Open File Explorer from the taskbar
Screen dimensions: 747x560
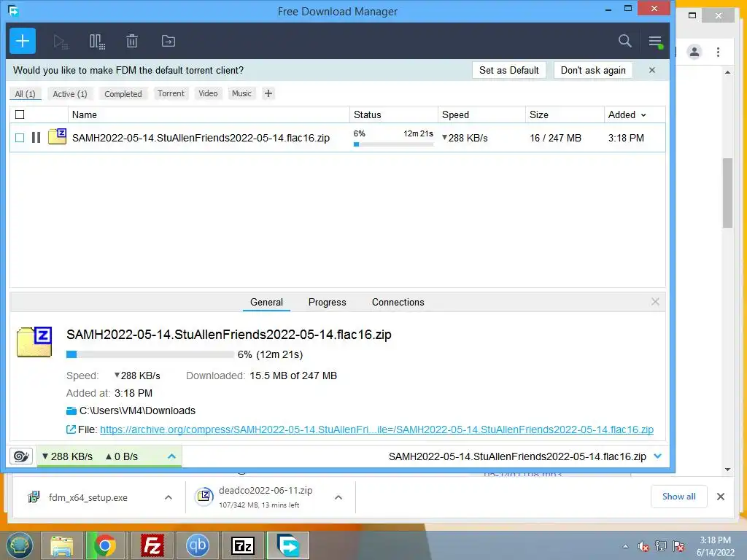point(62,545)
